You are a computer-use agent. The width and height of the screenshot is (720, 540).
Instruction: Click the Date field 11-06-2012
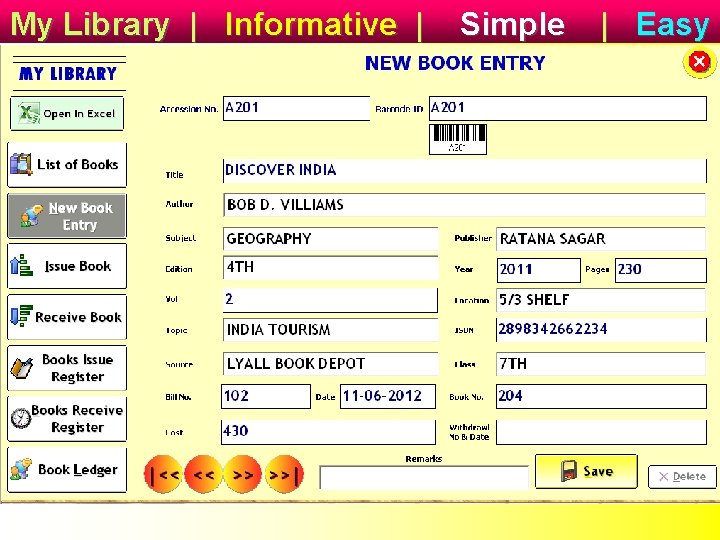[388, 396]
